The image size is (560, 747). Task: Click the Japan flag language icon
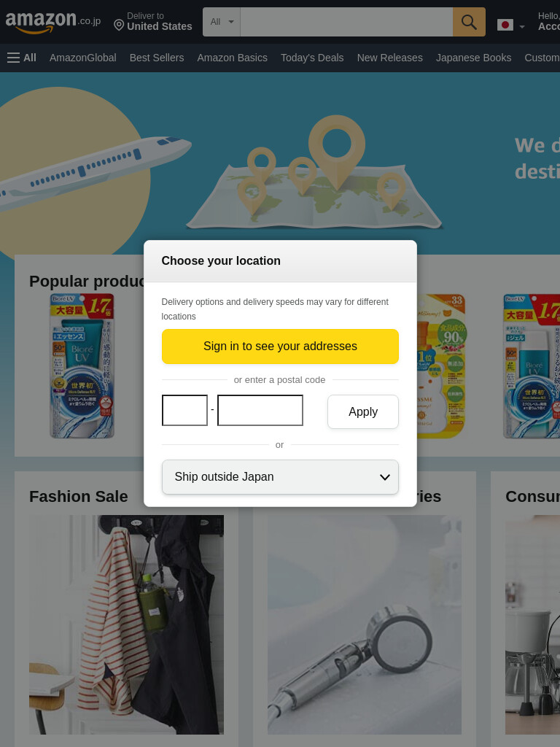pyautogui.click(x=505, y=25)
